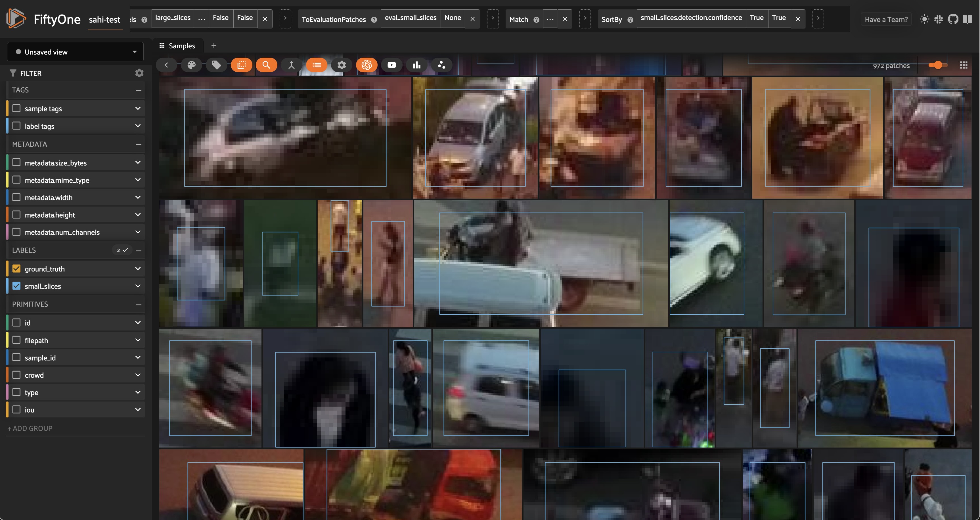Click the YouTube-style video icon
The image size is (980, 520).
point(391,65)
